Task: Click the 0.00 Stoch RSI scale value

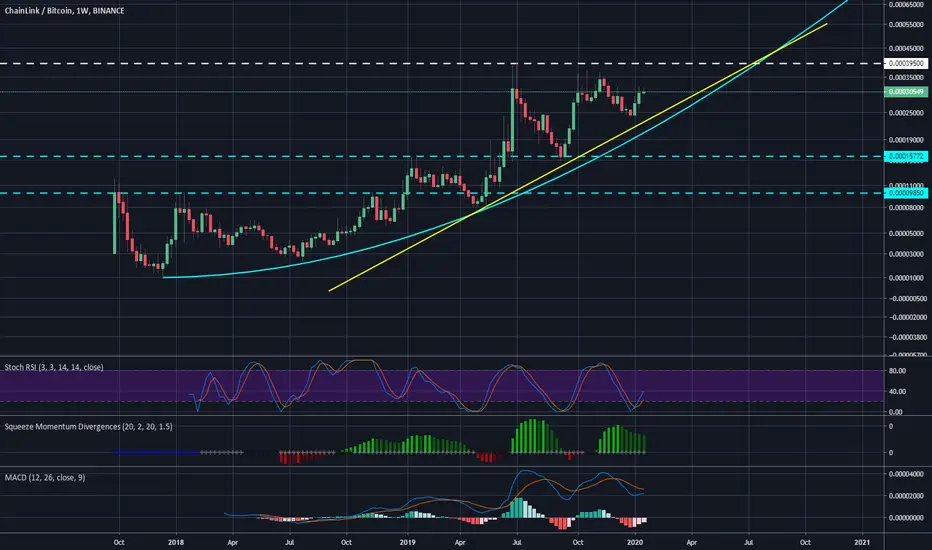Action: tap(896, 411)
